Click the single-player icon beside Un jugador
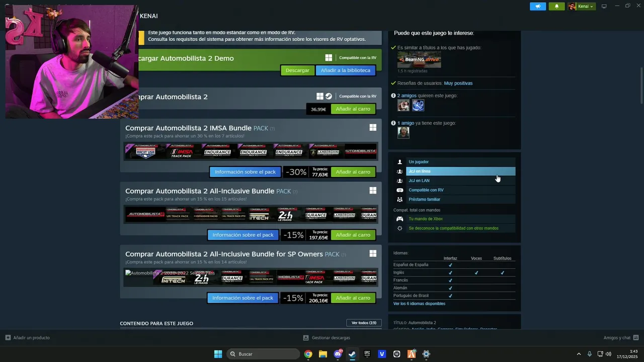The width and height of the screenshot is (644, 362). (400, 162)
